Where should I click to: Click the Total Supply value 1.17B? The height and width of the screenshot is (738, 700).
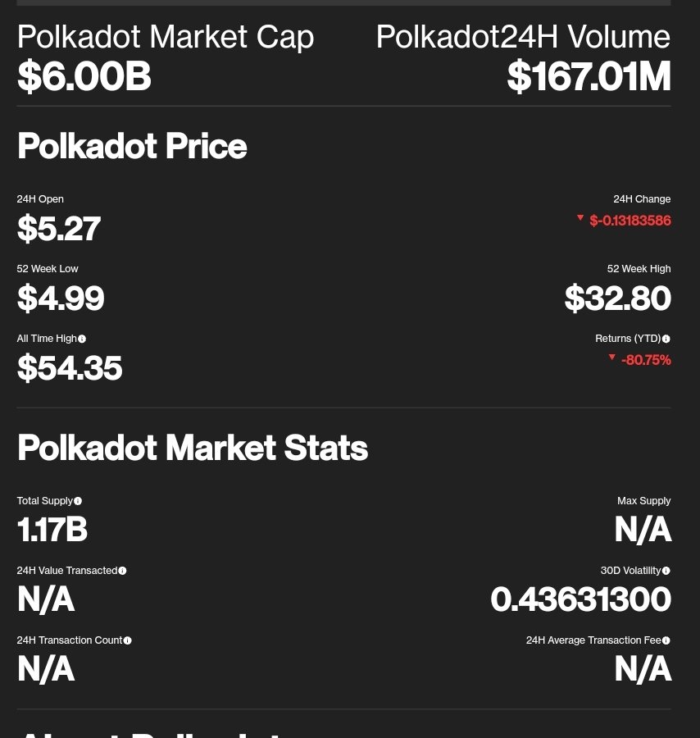(52, 530)
